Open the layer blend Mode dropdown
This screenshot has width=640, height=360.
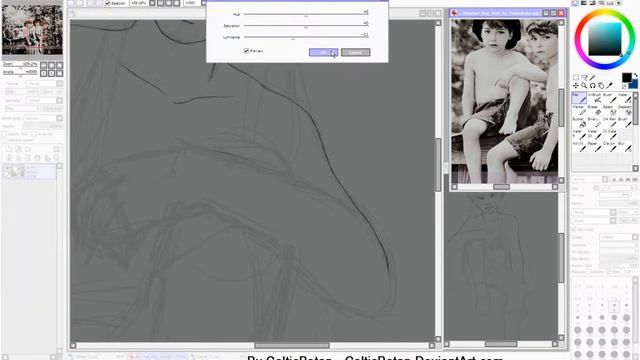click(x=43, y=118)
